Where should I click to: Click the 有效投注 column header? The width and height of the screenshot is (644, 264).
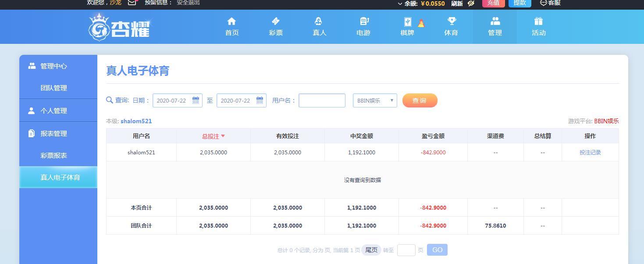[x=288, y=136]
